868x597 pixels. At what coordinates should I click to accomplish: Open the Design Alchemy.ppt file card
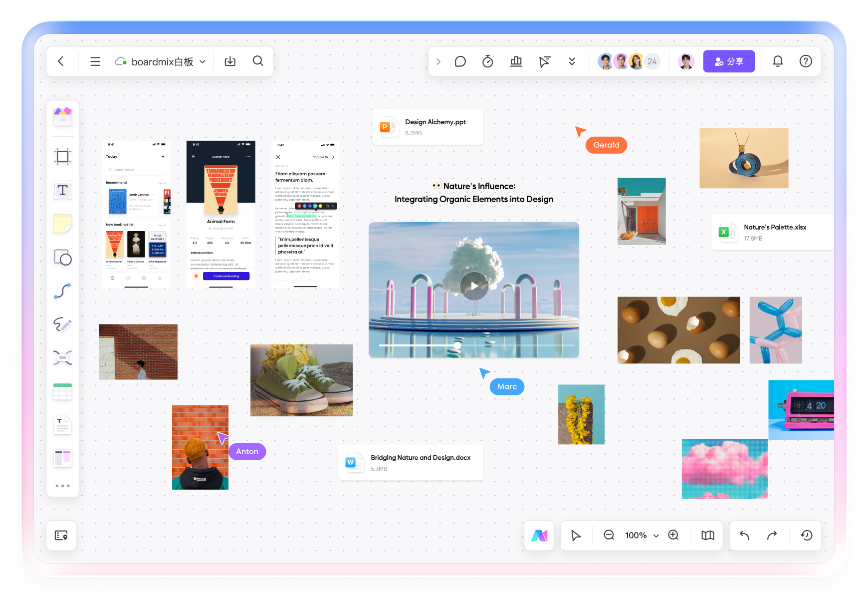[x=428, y=127]
